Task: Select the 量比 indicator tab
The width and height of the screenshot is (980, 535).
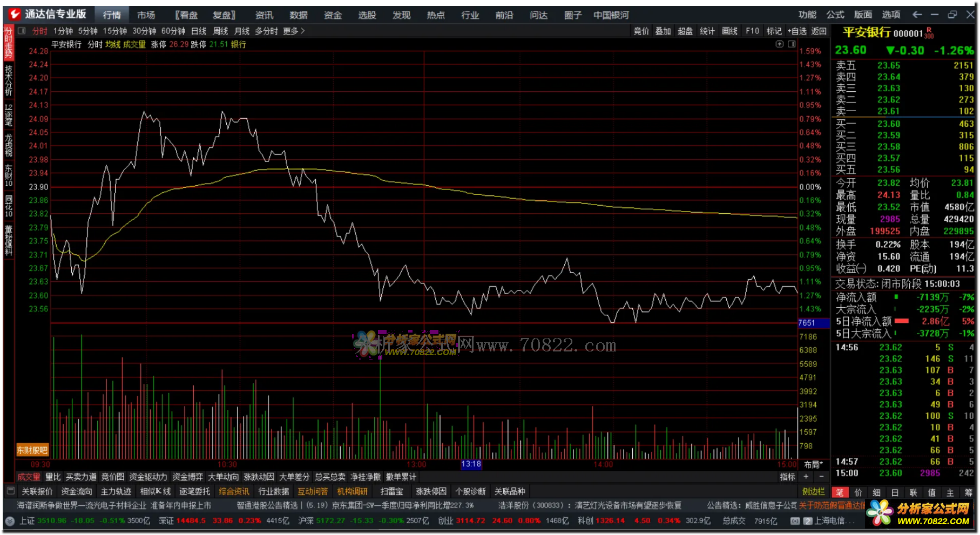Action: [53, 477]
